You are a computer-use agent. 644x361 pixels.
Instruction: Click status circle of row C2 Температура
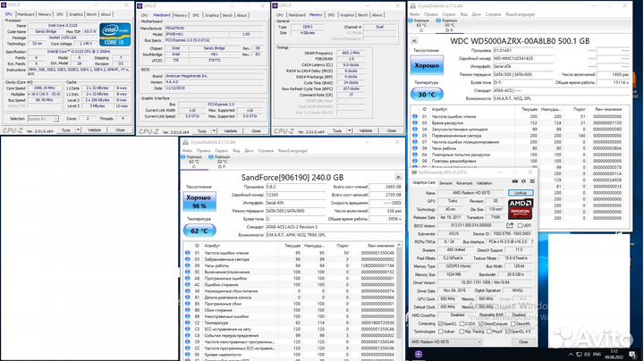click(x=188, y=323)
